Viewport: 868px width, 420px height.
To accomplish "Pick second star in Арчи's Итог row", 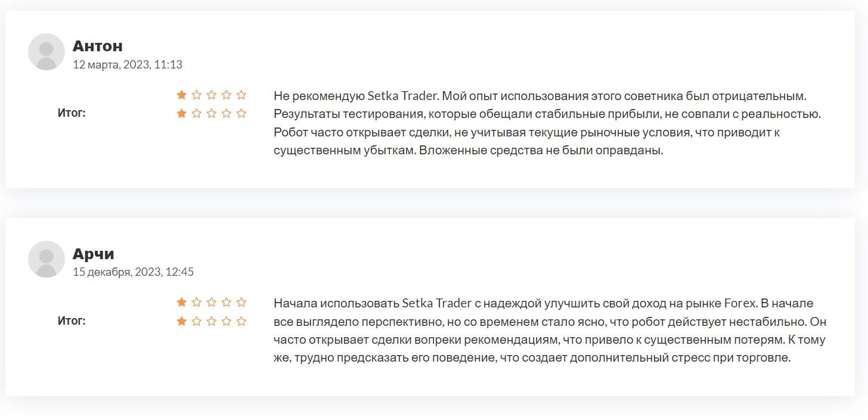I will click(197, 321).
